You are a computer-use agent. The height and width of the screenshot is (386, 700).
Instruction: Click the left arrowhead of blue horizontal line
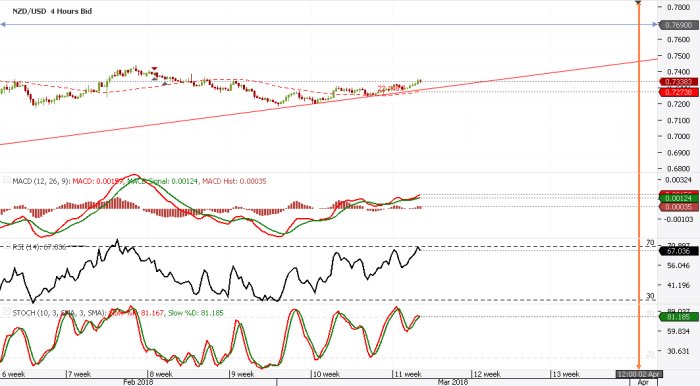pos(3,25)
